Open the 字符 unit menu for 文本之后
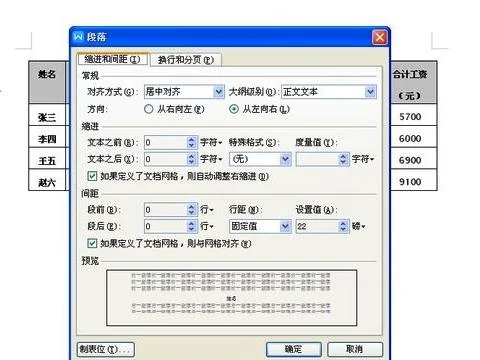 (x=211, y=159)
